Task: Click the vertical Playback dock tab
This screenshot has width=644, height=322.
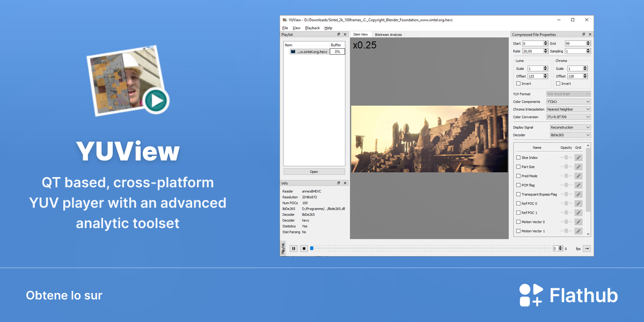Action: [283, 248]
